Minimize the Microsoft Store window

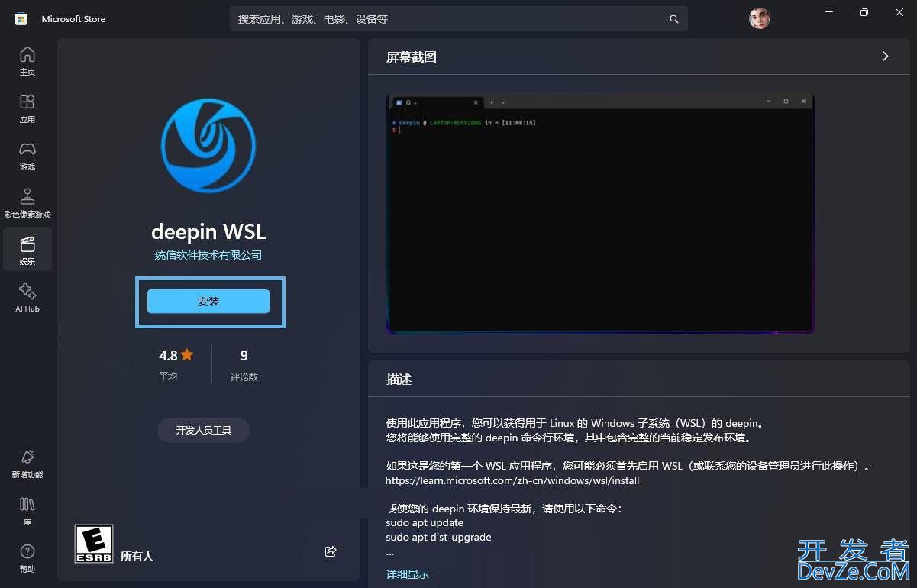(829, 12)
